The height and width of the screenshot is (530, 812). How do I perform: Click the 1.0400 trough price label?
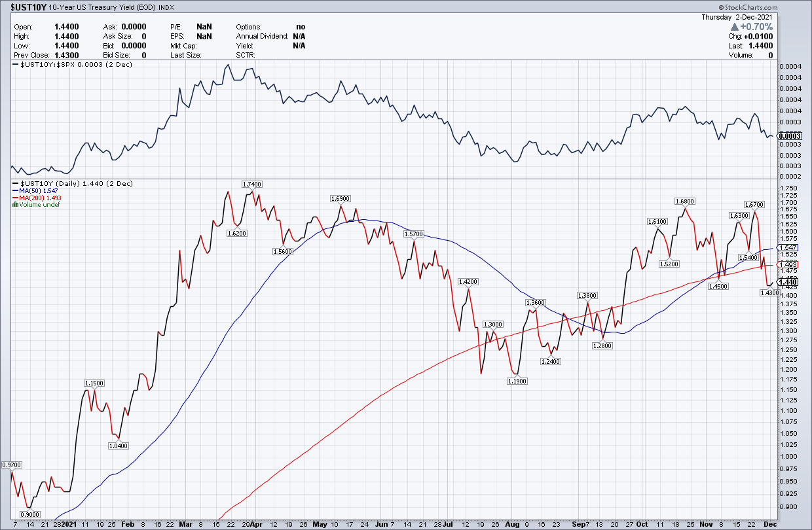[x=119, y=445]
